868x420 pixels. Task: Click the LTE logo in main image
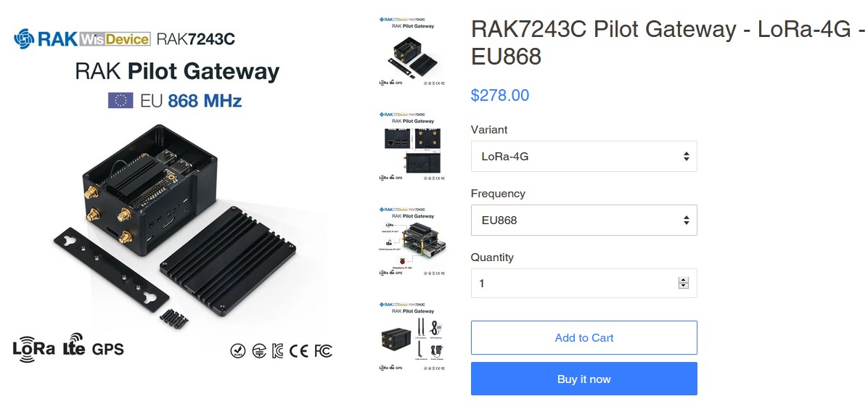74,345
